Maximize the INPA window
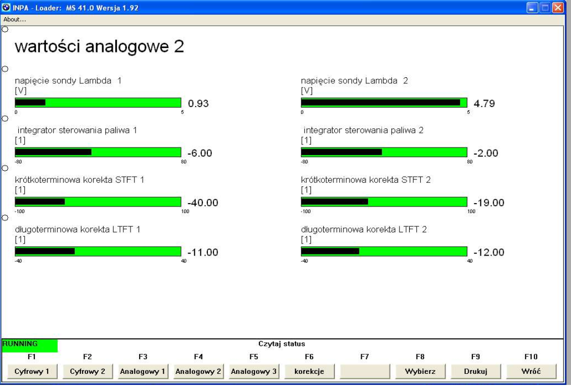The height and width of the screenshot is (392, 571). tap(545, 8)
